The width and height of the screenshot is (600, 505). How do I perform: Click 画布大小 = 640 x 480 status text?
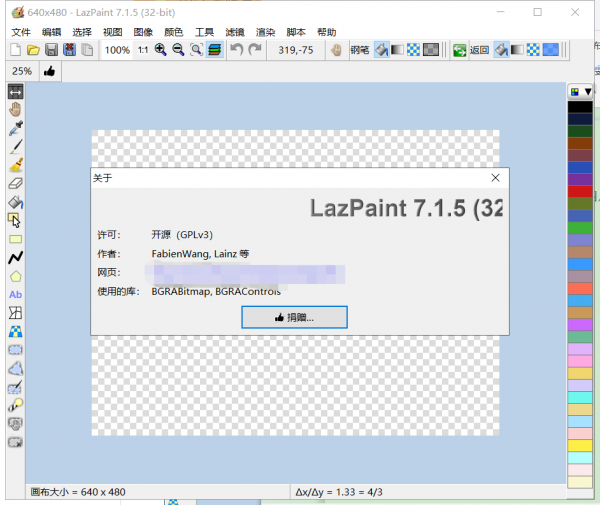(78, 492)
